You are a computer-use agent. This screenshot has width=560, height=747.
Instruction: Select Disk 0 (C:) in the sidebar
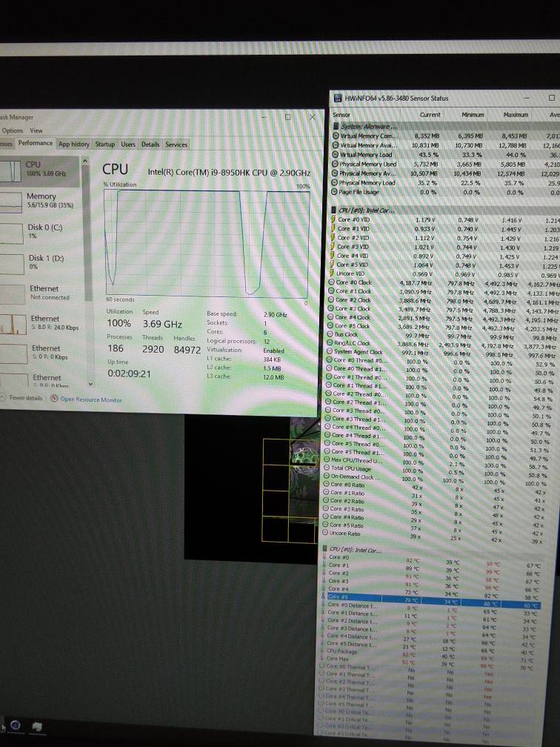coord(41,232)
